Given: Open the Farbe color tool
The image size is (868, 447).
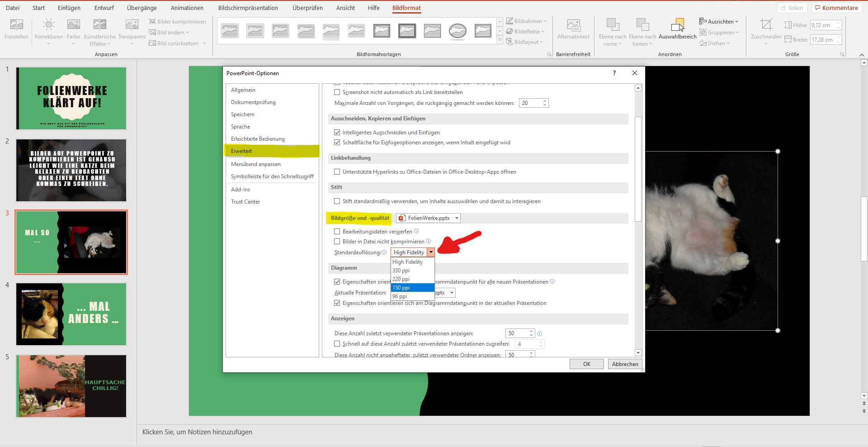Looking at the screenshot, I should [x=73, y=25].
